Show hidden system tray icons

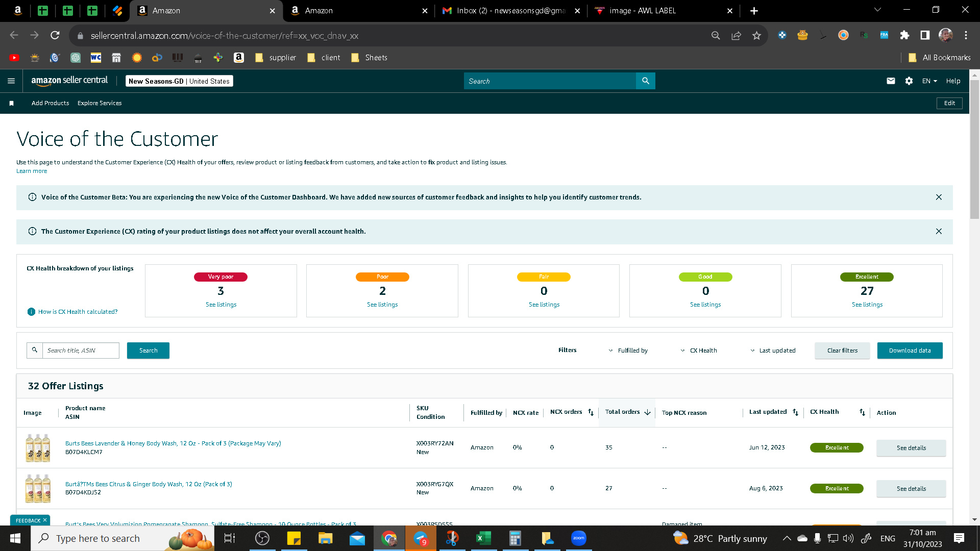click(787, 538)
